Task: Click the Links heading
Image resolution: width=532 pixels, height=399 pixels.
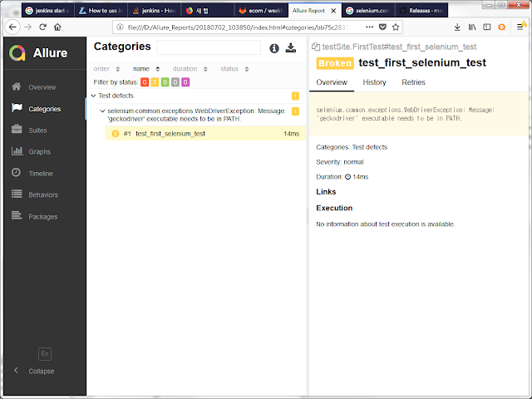Action: (x=326, y=192)
